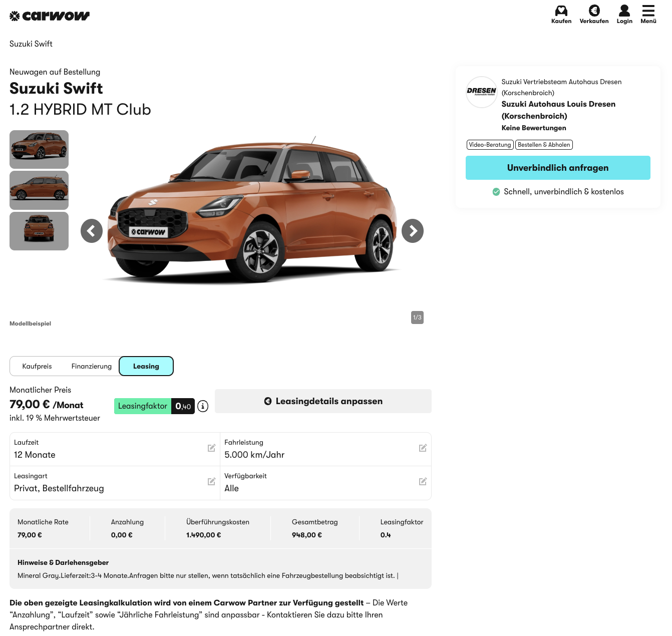The width and height of the screenshot is (672, 636).
Task: Show previous car image with left arrow
Action: (x=92, y=231)
